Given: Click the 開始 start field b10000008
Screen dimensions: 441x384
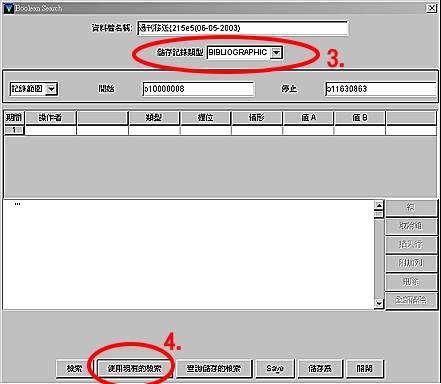Looking at the screenshot, I should click(x=198, y=89).
